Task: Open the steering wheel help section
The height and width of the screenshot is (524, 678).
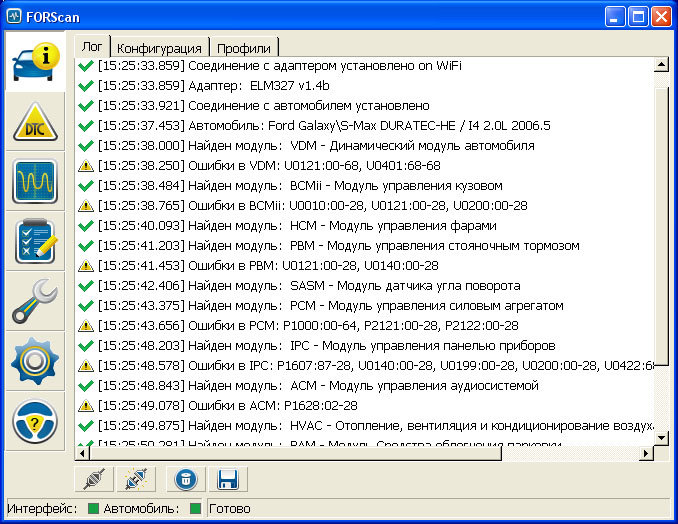Action: 35,422
